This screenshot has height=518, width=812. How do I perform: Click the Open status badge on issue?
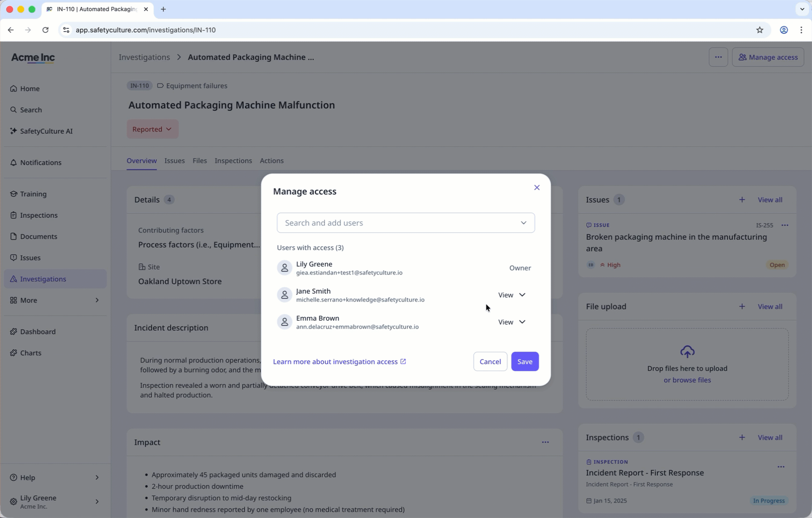[777, 265]
